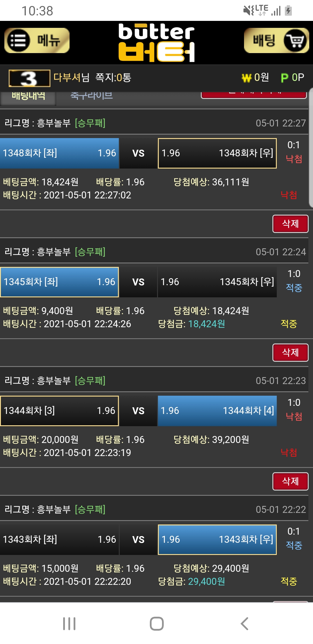Delete the 1348회차 bet with 삭제
313x644 pixels.
(290, 224)
